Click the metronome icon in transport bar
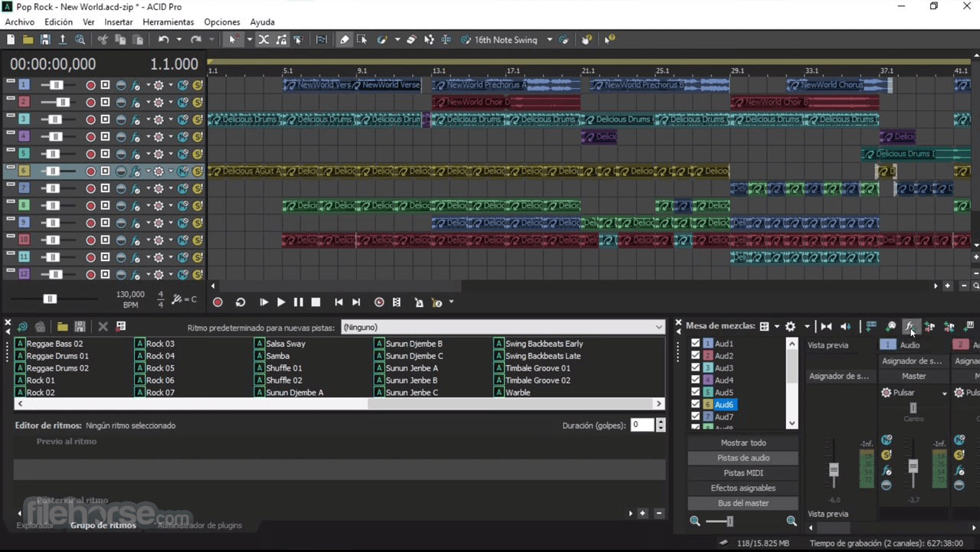Viewport: 980px width, 552px height. point(418,302)
